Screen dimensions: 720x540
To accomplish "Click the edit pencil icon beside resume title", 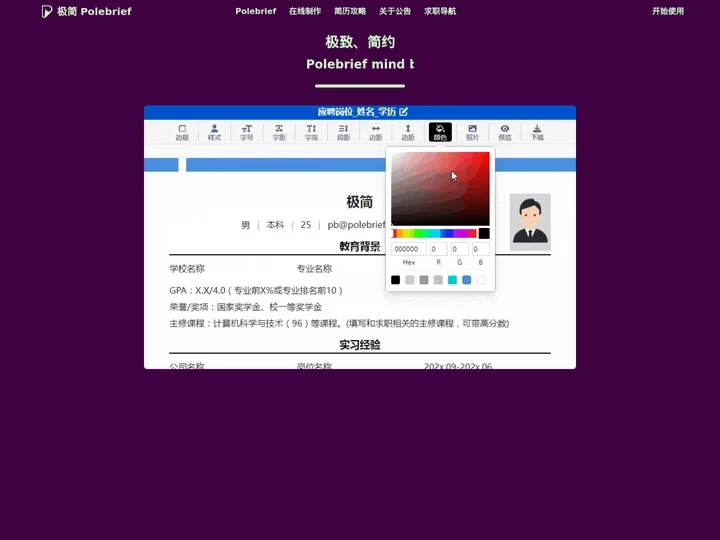I will click(403, 112).
